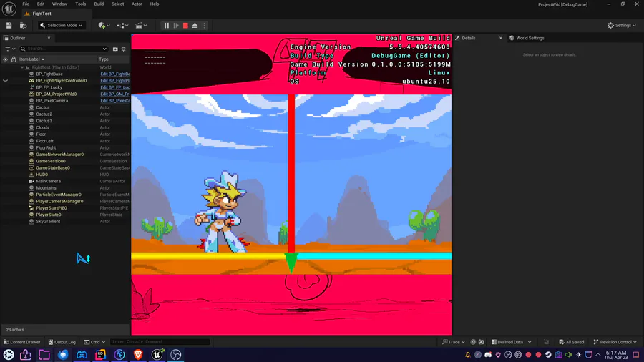The height and width of the screenshot is (362, 644).
Task: Click the All Saved status button
Action: tap(572, 342)
